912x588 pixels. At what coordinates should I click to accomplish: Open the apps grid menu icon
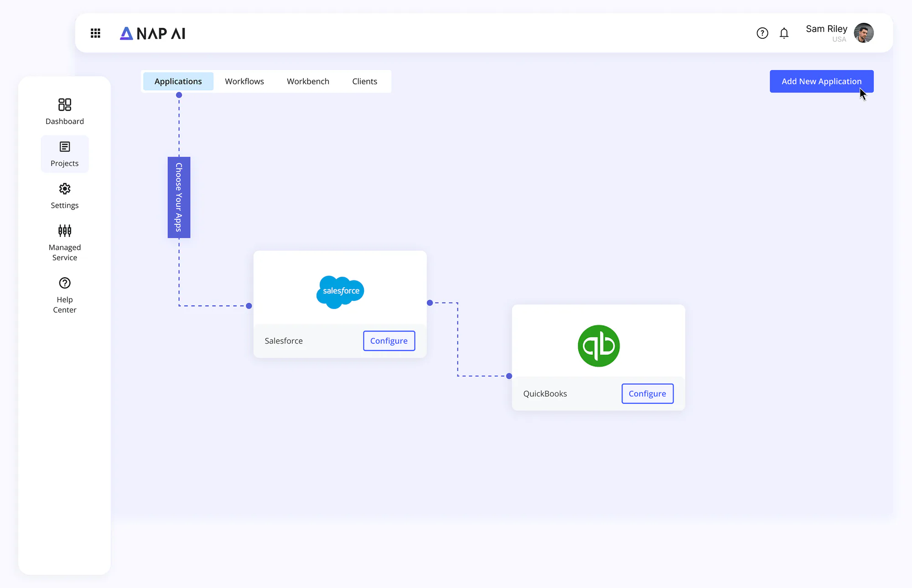pyautogui.click(x=95, y=33)
